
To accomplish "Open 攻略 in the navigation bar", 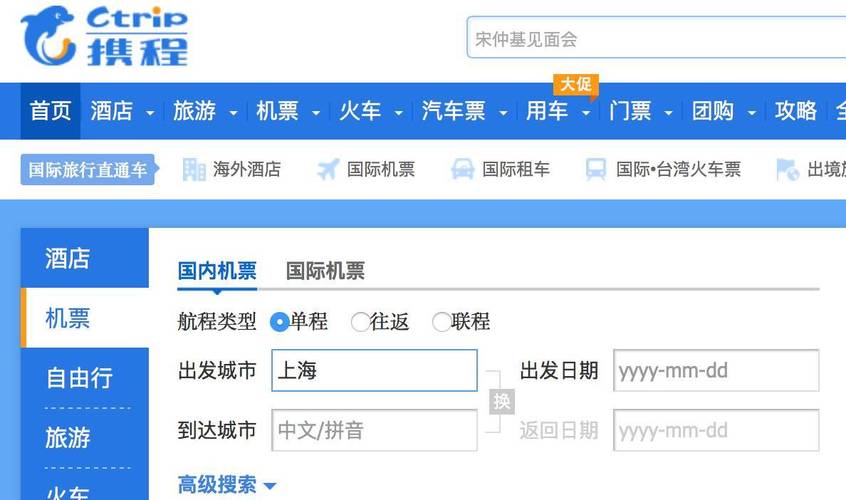I will [796, 111].
